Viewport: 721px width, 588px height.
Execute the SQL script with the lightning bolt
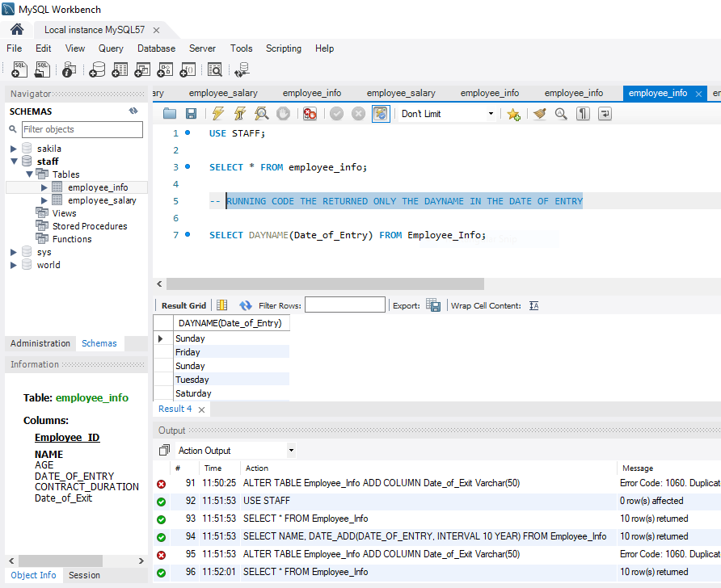point(217,113)
